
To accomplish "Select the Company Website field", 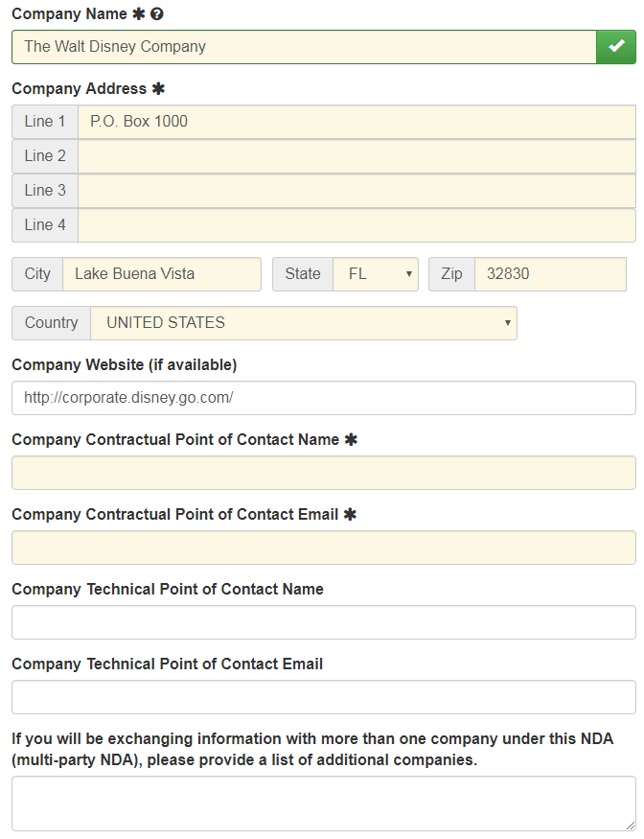I will pyautogui.click(x=322, y=397).
